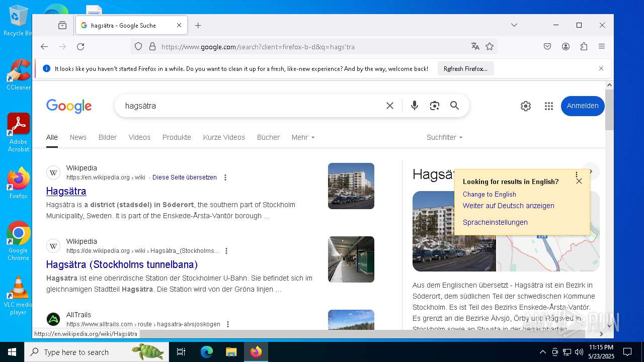Open language popup three-dot menu

[x=577, y=174]
